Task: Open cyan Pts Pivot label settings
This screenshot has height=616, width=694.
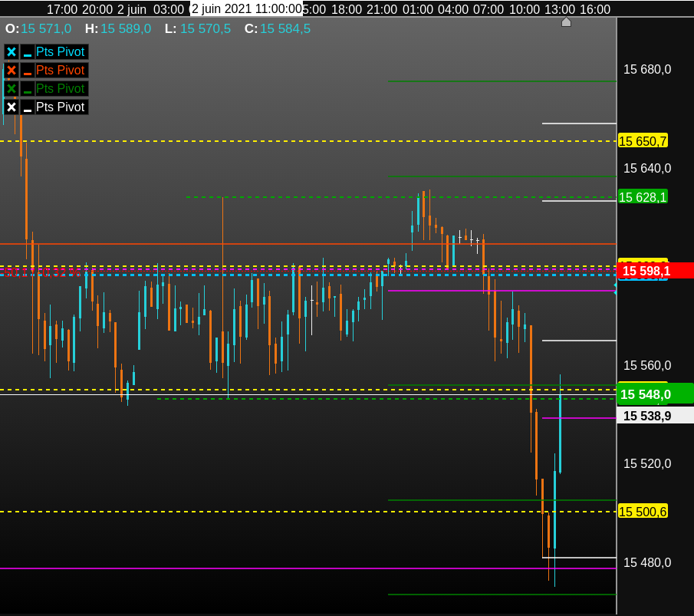Action: click(x=60, y=52)
